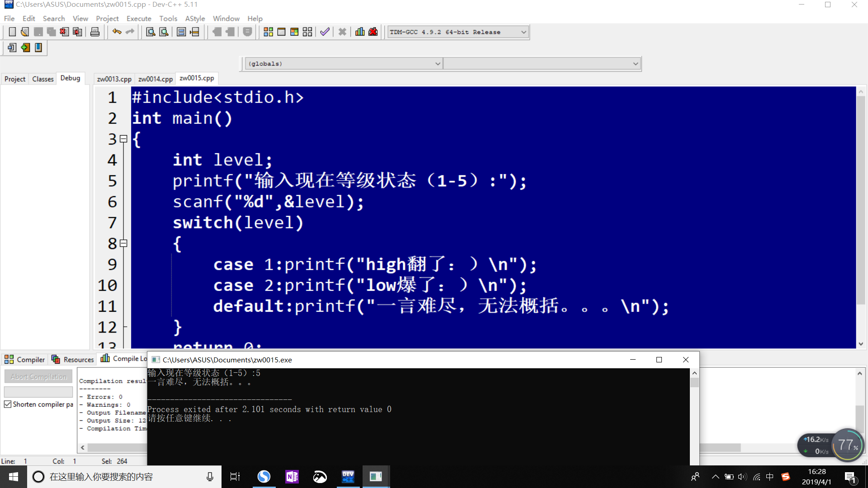
Task: Expand the (globals) scope dropdown
Action: [437, 64]
